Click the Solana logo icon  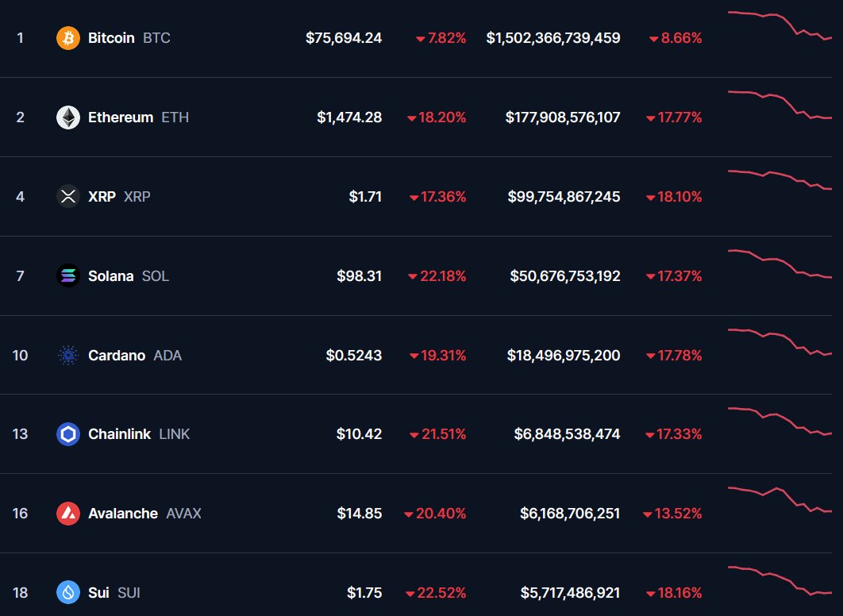[68, 275]
